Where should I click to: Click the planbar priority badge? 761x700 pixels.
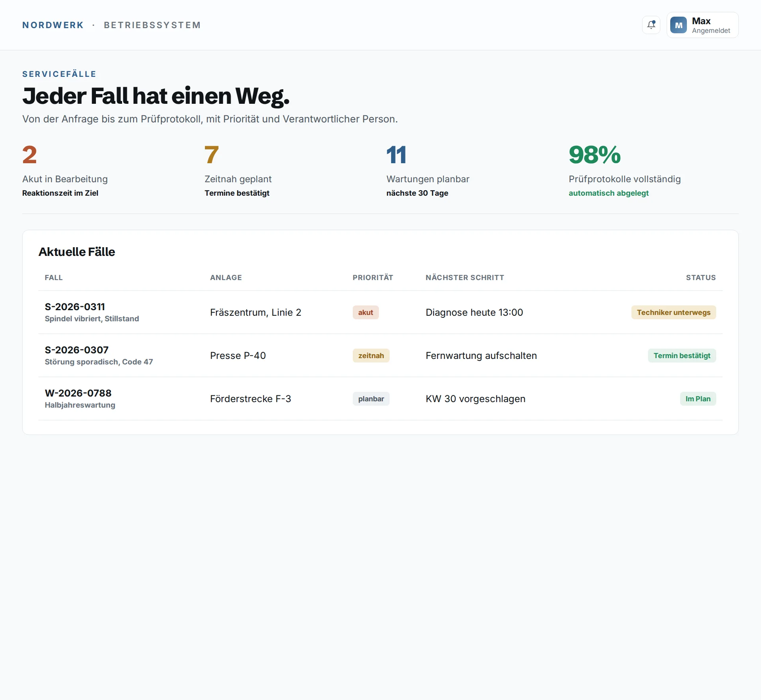(x=371, y=399)
